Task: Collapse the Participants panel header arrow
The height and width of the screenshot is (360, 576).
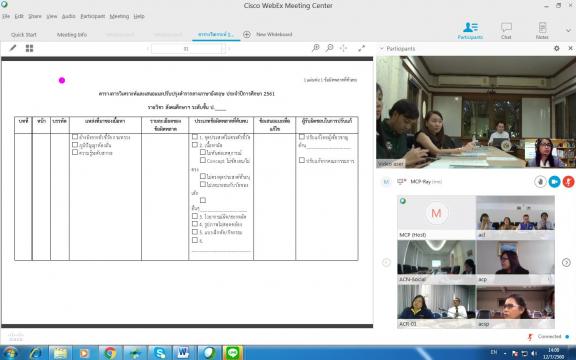Action: click(381, 48)
